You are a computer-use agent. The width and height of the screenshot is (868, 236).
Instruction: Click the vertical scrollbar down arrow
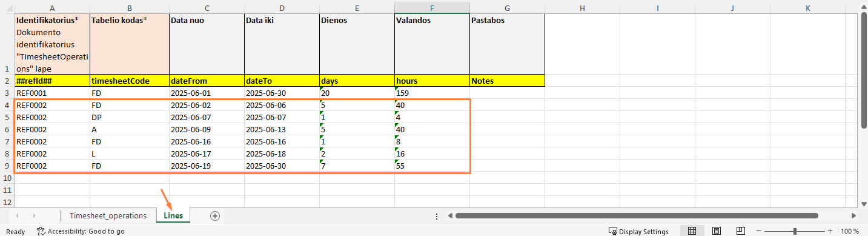click(x=863, y=203)
